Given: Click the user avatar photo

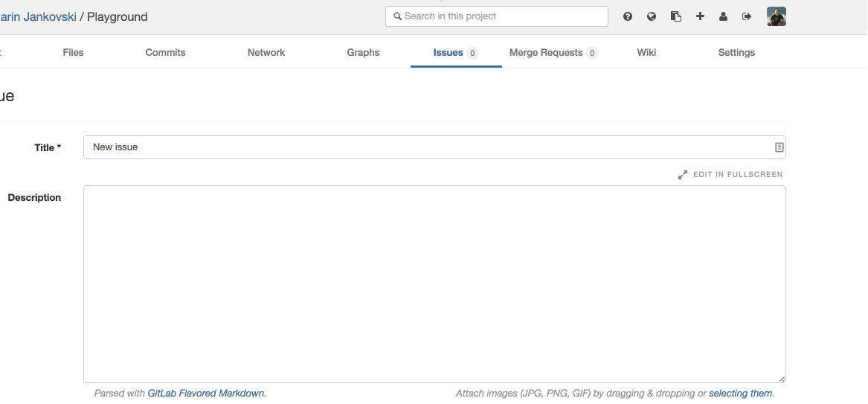Looking at the screenshot, I should (x=776, y=16).
